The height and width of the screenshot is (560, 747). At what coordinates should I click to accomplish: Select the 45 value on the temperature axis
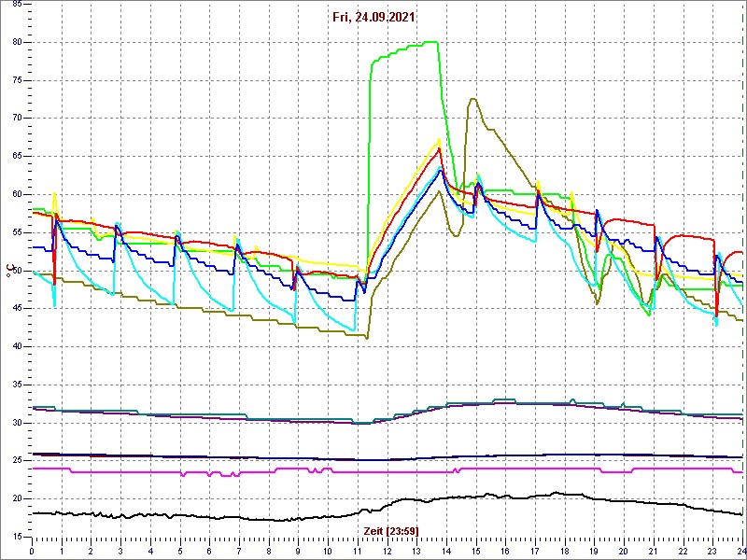click(16, 309)
